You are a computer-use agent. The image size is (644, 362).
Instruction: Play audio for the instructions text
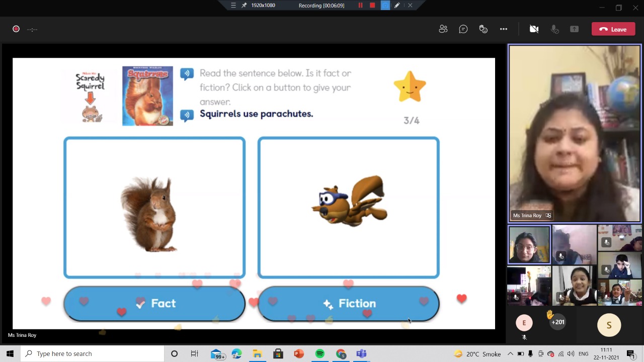(187, 74)
